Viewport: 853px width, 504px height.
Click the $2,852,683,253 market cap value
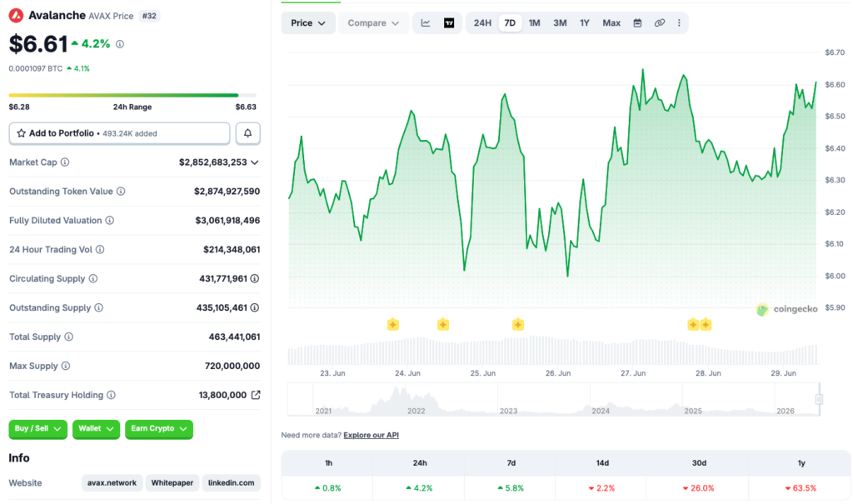click(x=213, y=162)
